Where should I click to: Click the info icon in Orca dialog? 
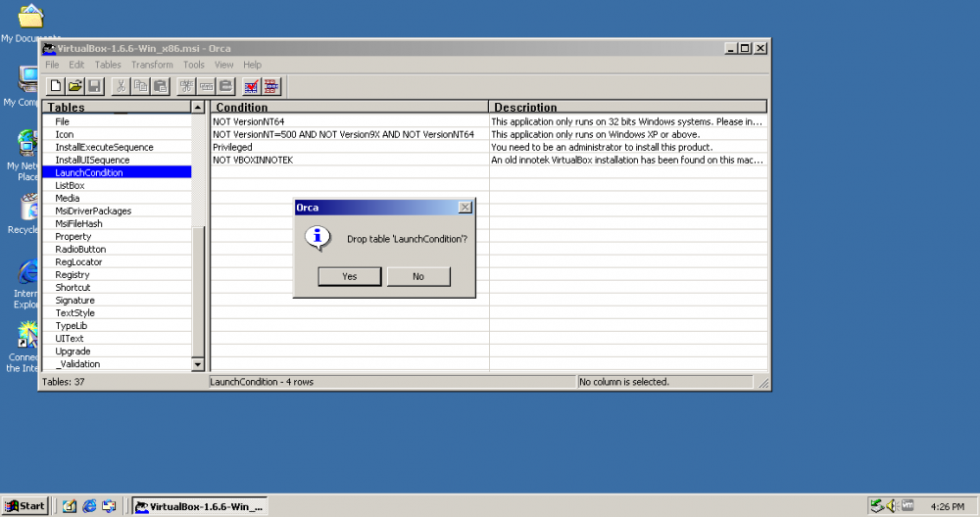pos(318,238)
